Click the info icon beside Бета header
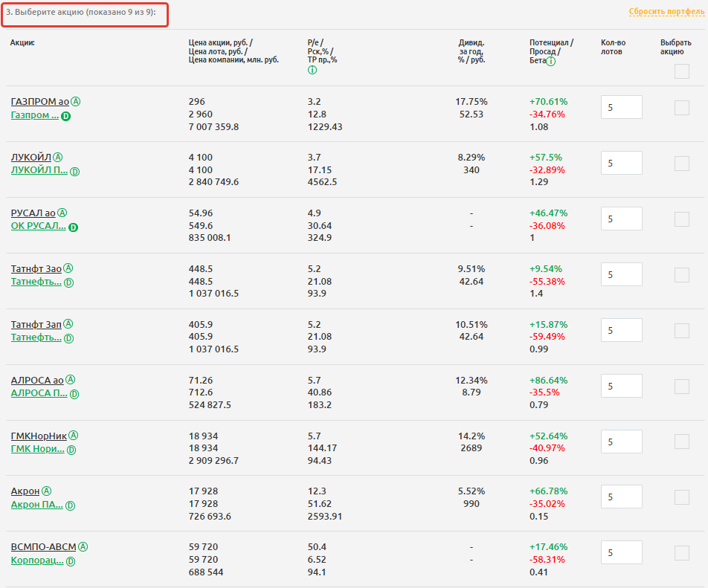This screenshot has height=588, width=708. [x=551, y=62]
